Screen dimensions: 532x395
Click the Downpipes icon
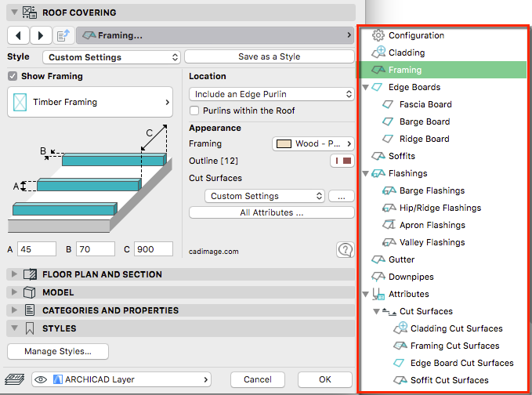pyautogui.click(x=378, y=277)
